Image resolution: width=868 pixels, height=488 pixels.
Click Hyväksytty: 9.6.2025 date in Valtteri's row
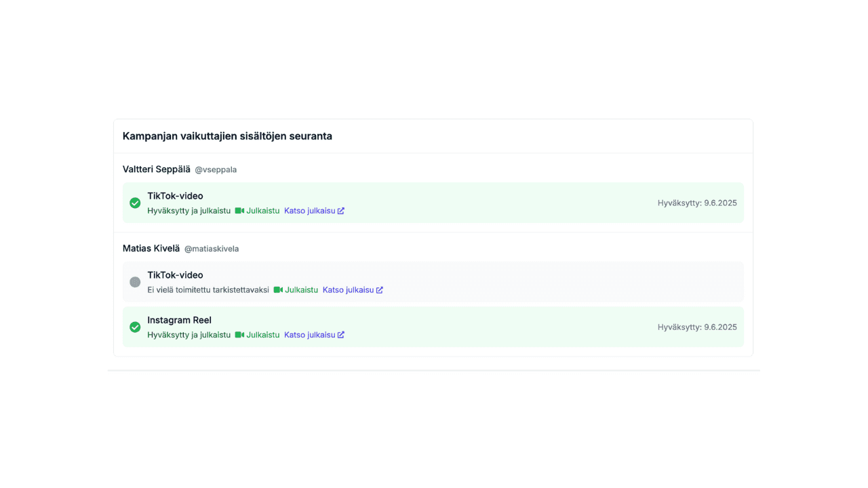[x=697, y=203]
